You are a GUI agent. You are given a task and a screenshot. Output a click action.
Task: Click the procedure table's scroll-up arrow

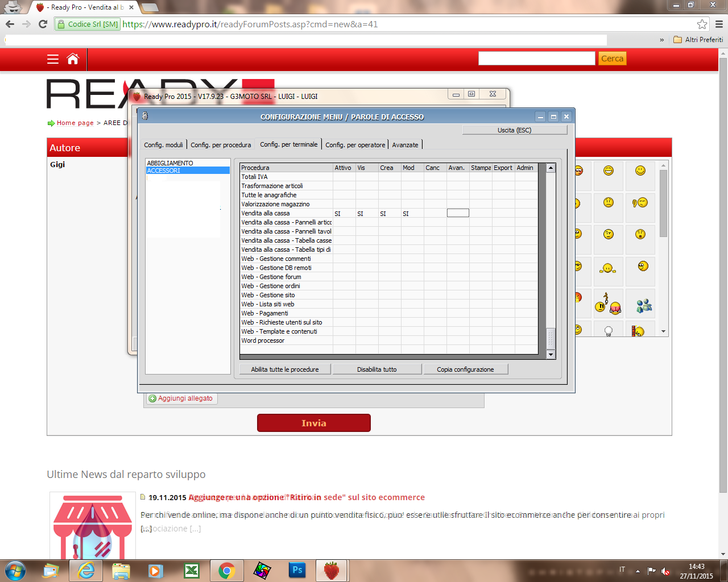point(551,168)
